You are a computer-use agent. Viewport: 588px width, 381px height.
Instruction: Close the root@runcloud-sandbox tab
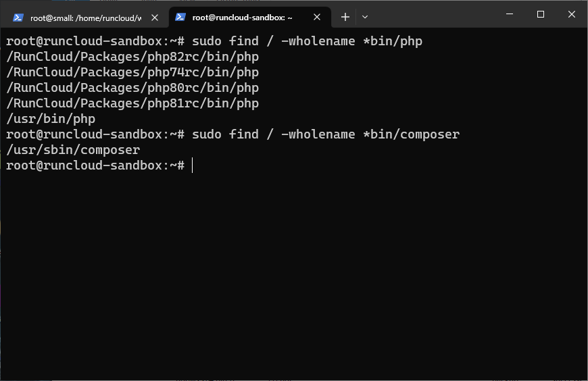point(317,18)
